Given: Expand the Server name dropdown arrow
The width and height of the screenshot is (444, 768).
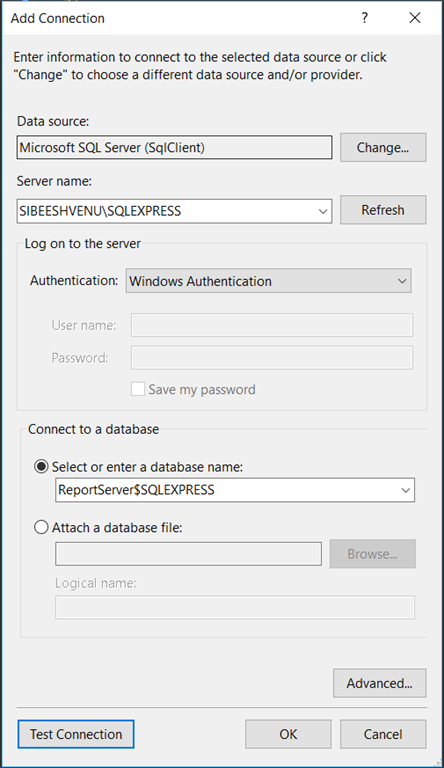Looking at the screenshot, I should 323,212.
